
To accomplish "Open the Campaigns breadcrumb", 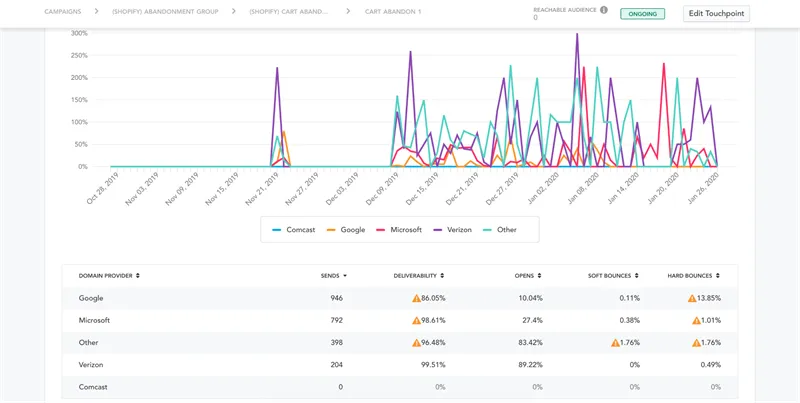I will (63, 11).
